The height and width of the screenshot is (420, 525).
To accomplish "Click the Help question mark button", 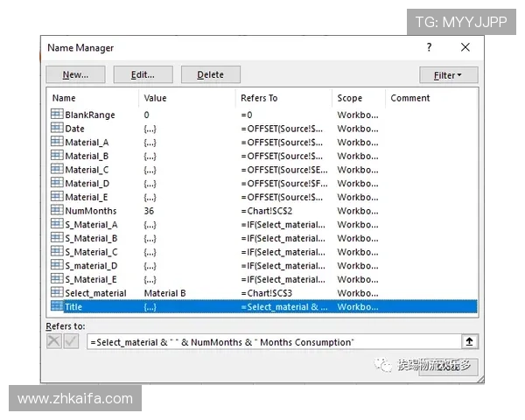I will tap(429, 47).
